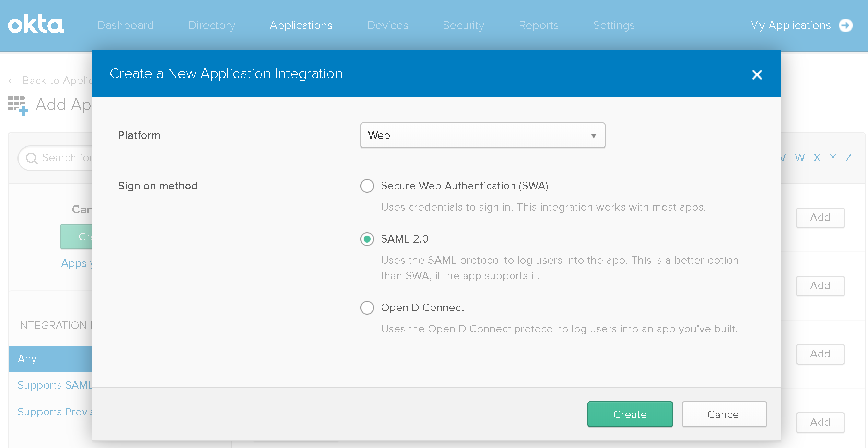The height and width of the screenshot is (448, 868).
Task: Click the green Create button
Action: 630,414
